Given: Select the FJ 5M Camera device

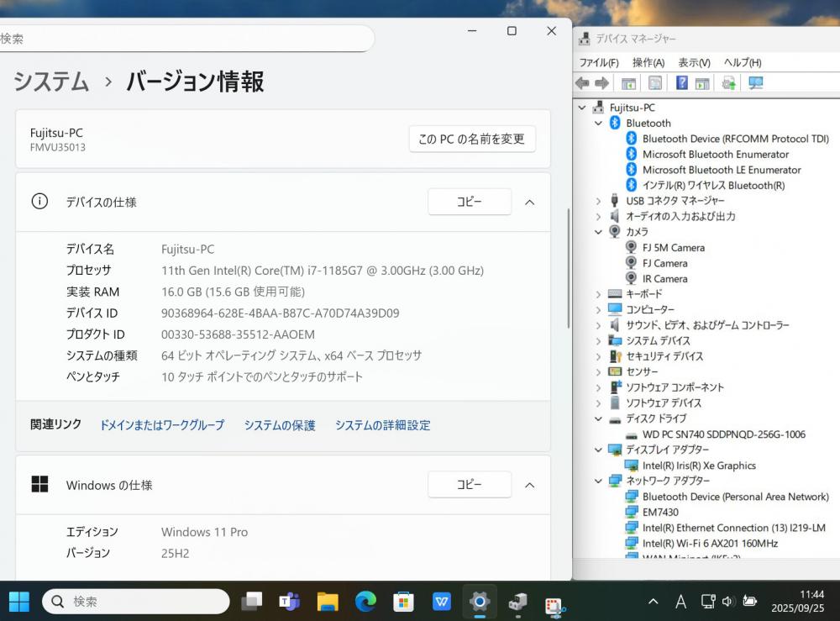Looking at the screenshot, I should click(673, 248).
